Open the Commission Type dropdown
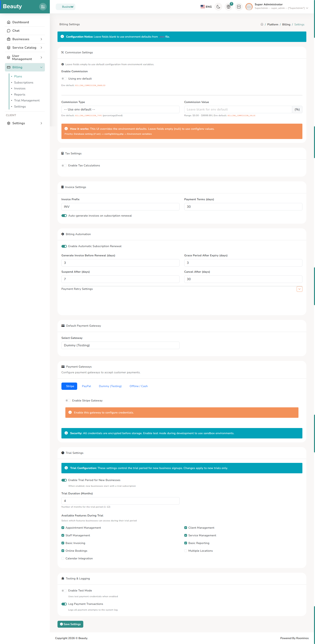The width and height of the screenshot is (315, 644). pos(120,109)
